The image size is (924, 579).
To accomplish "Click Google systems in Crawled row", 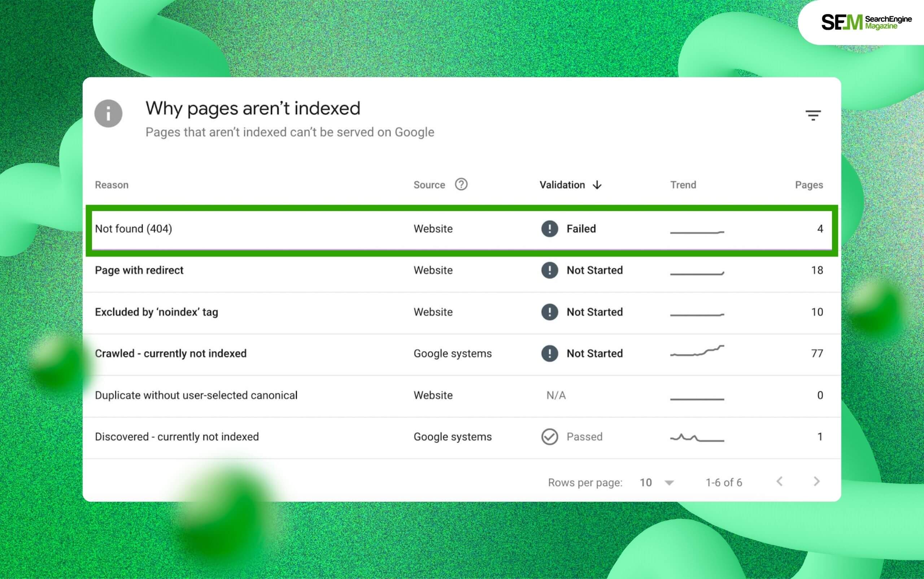I will pyautogui.click(x=452, y=354).
